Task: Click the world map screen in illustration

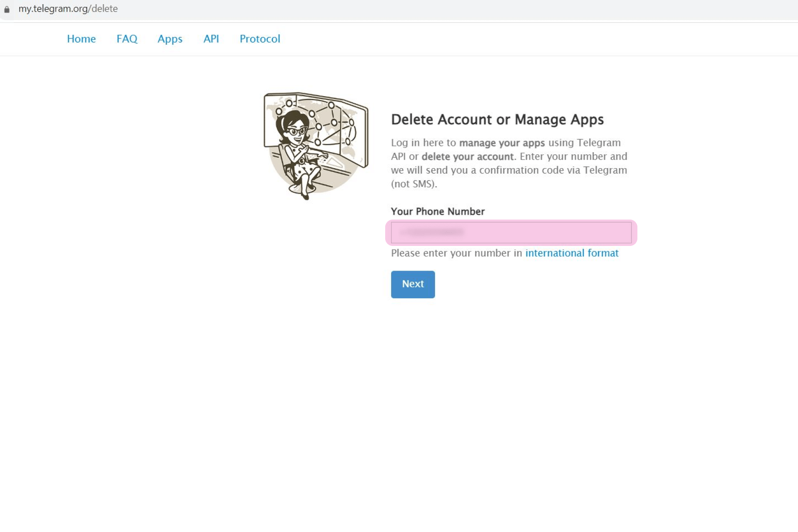Action: coord(335,121)
